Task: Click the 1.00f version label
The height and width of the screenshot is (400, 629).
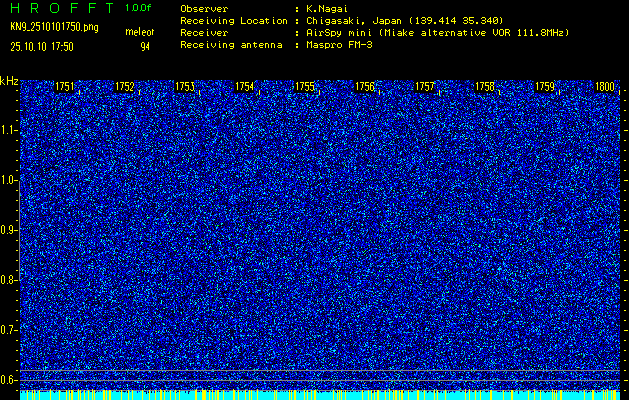Action: (138, 7)
